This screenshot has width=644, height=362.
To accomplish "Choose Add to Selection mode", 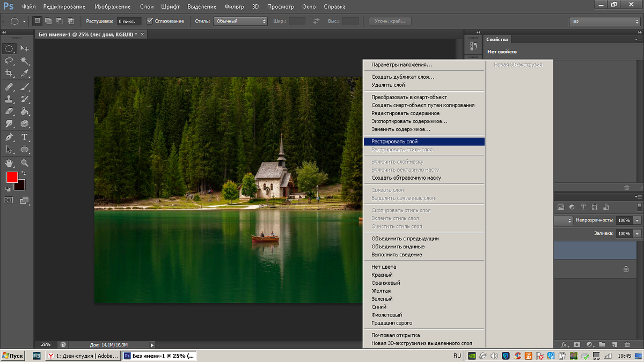I will point(48,21).
